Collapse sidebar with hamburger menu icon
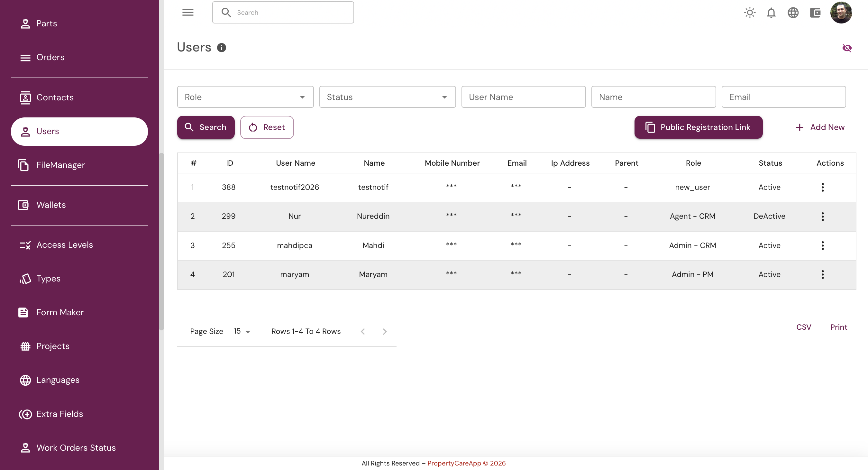 pyautogui.click(x=188, y=13)
